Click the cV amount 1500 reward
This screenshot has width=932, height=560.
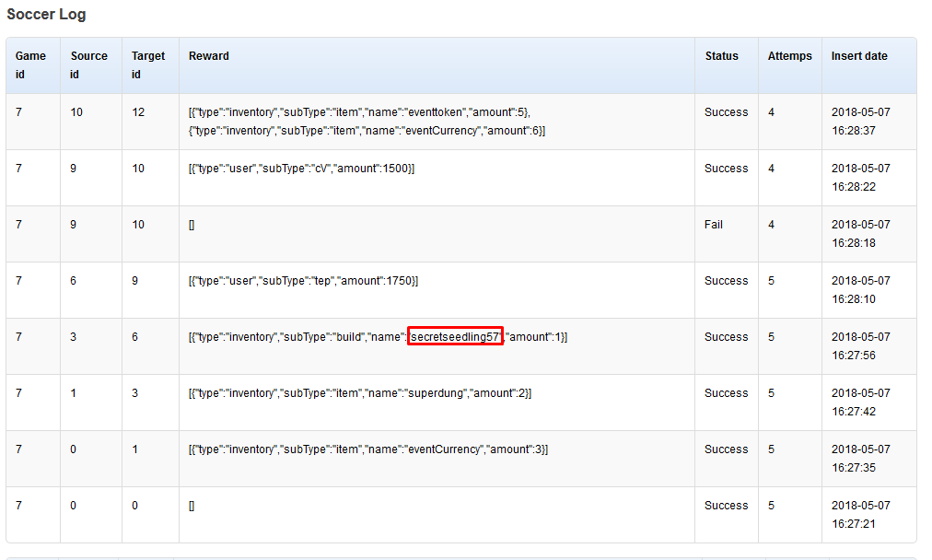click(301, 169)
